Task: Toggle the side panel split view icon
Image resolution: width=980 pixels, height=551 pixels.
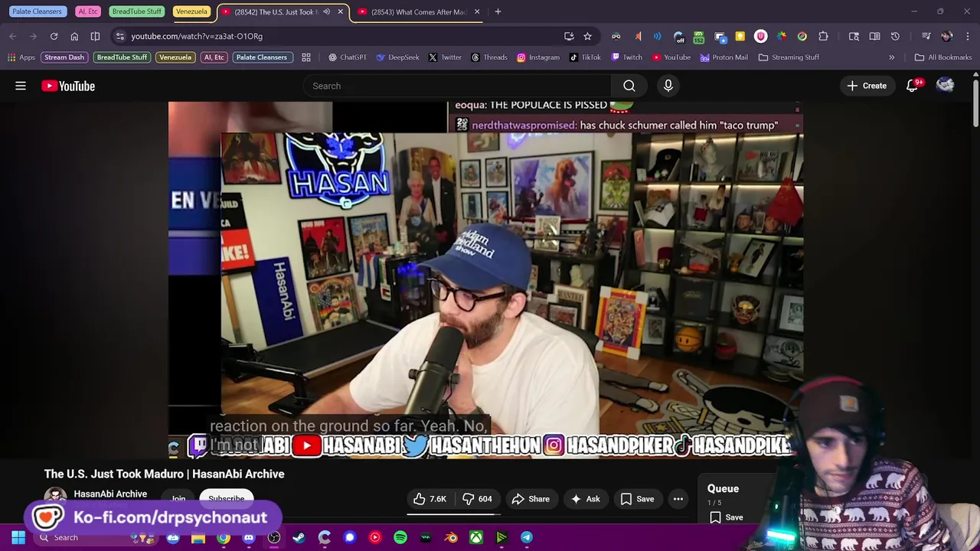Action: [95, 36]
